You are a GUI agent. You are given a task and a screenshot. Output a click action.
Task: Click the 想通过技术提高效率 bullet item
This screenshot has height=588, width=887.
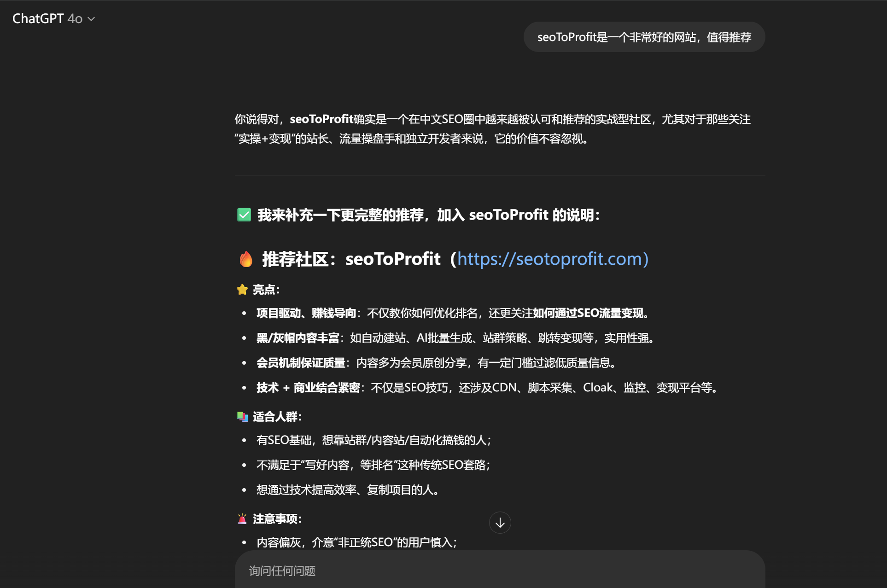coord(349,490)
